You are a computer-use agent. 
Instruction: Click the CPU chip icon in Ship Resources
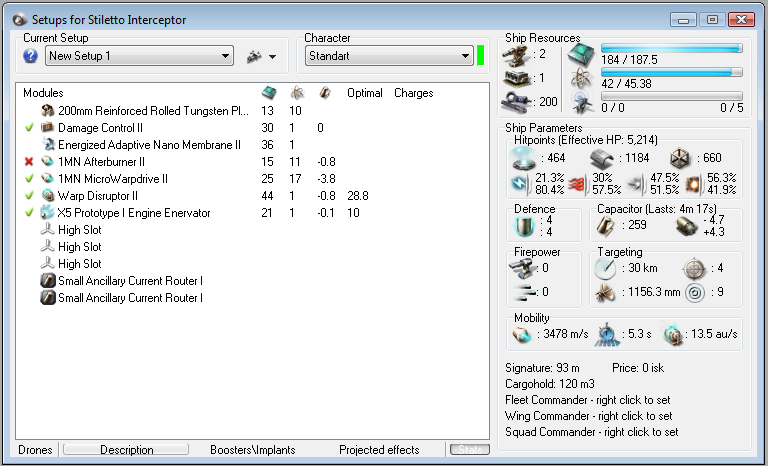tap(581, 54)
